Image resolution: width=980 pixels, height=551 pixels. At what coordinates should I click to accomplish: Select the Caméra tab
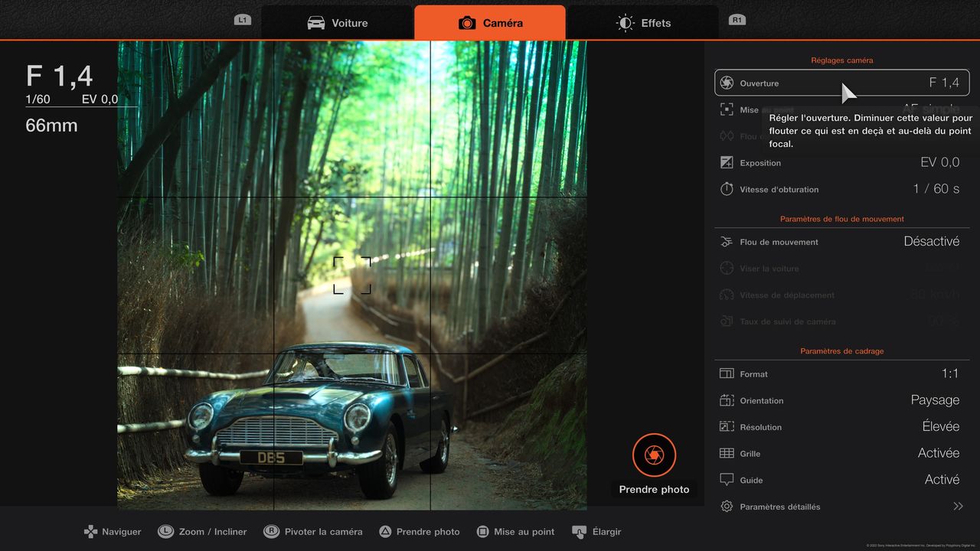tap(490, 23)
